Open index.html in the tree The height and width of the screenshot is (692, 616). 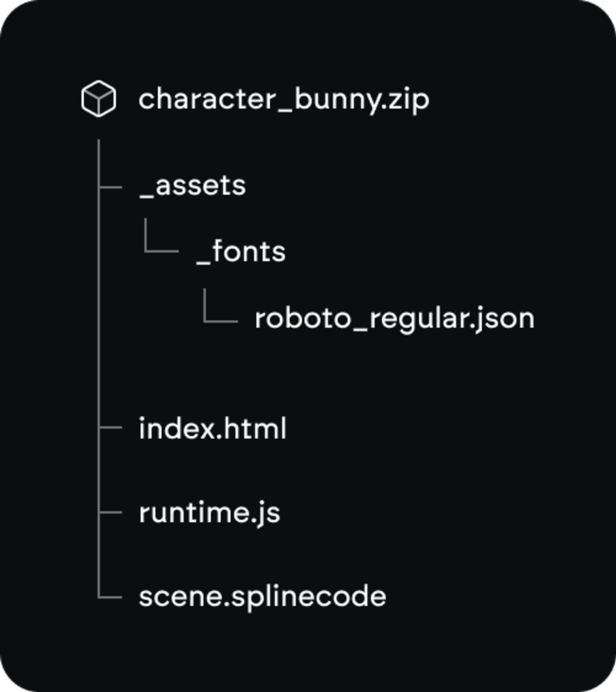click(x=213, y=428)
